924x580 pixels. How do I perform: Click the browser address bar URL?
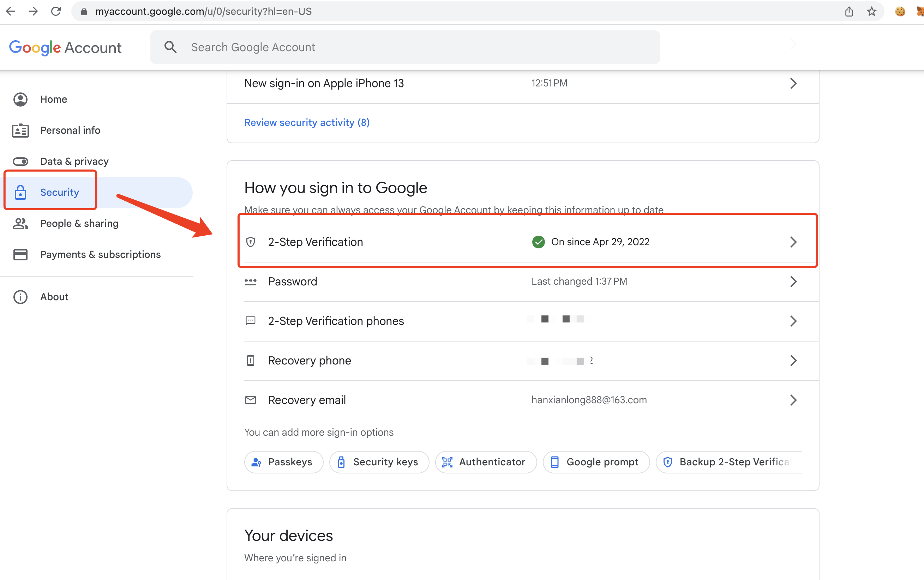click(203, 12)
